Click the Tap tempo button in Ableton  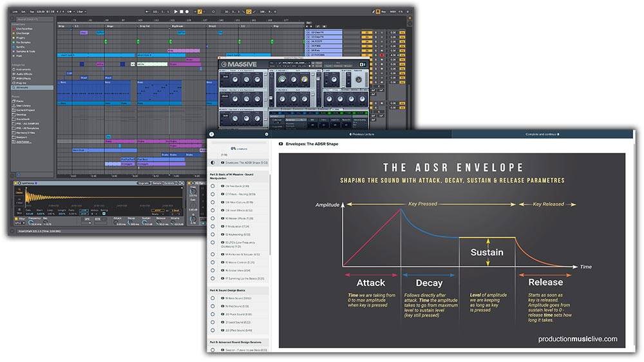32,12
